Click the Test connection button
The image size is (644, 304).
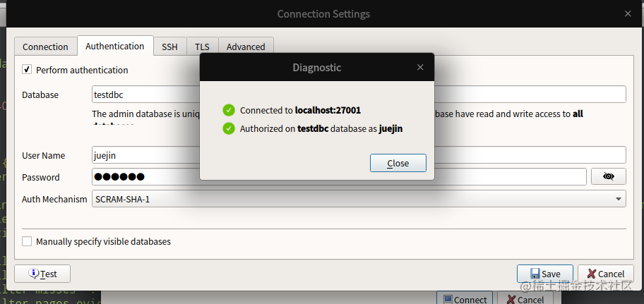[x=42, y=274]
